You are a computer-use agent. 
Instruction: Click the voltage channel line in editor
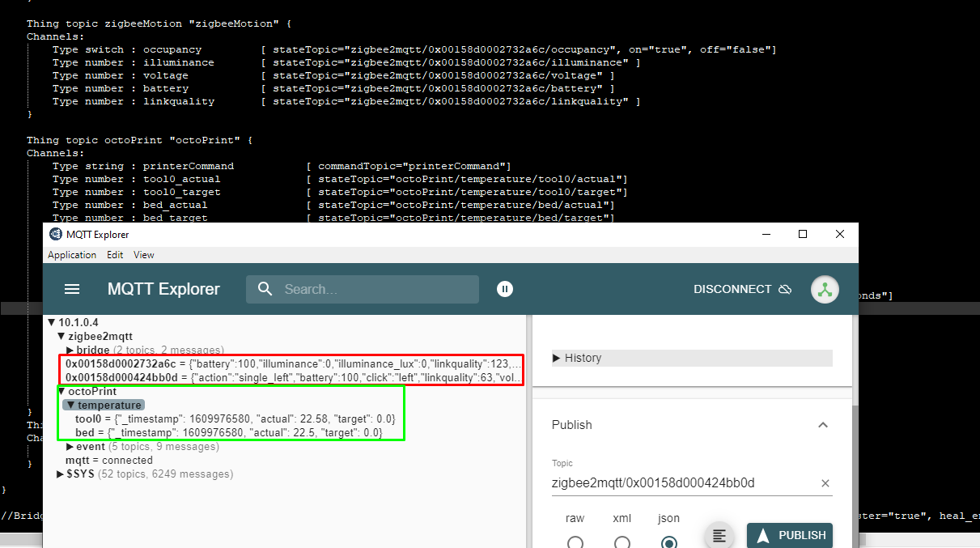pyautogui.click(x=333, y=75)
